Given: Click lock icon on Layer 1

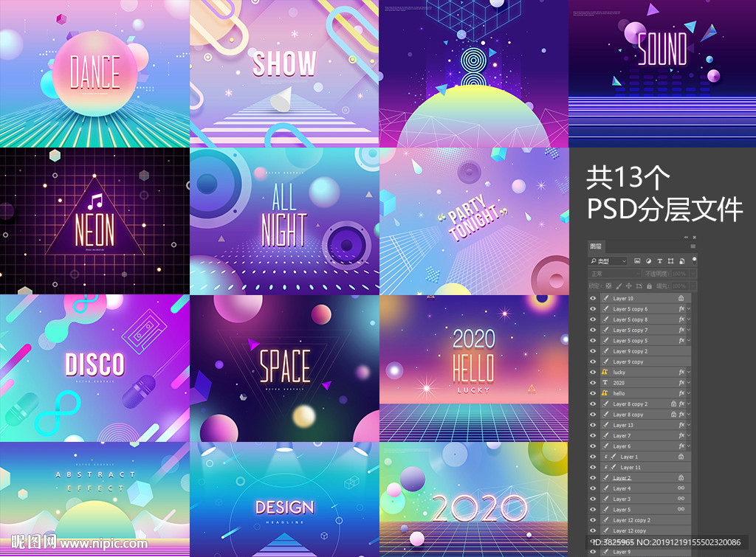Looking at the screenshot, I should coord(681,457).
